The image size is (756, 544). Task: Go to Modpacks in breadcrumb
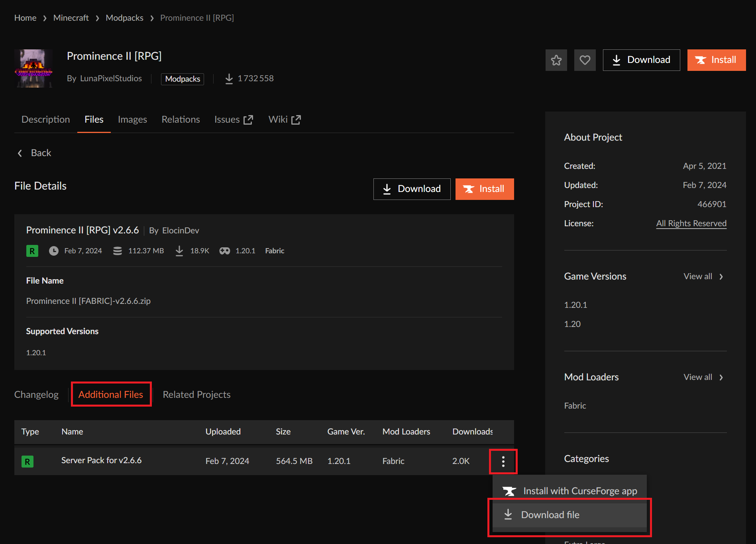click(124, 18)
